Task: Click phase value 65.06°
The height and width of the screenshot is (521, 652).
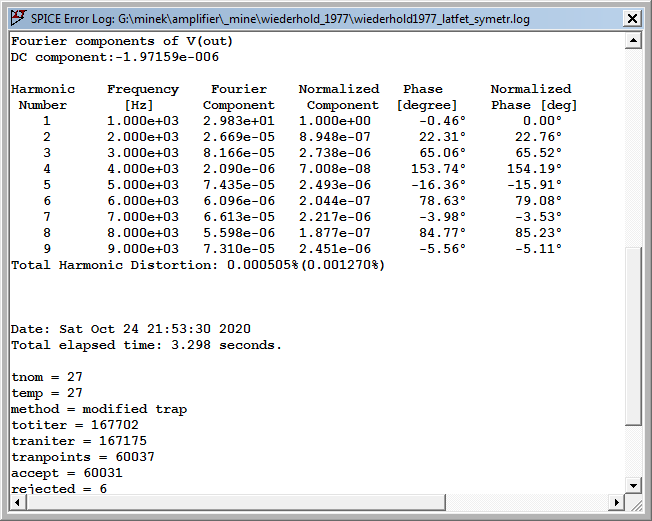Action: (442, 153)
